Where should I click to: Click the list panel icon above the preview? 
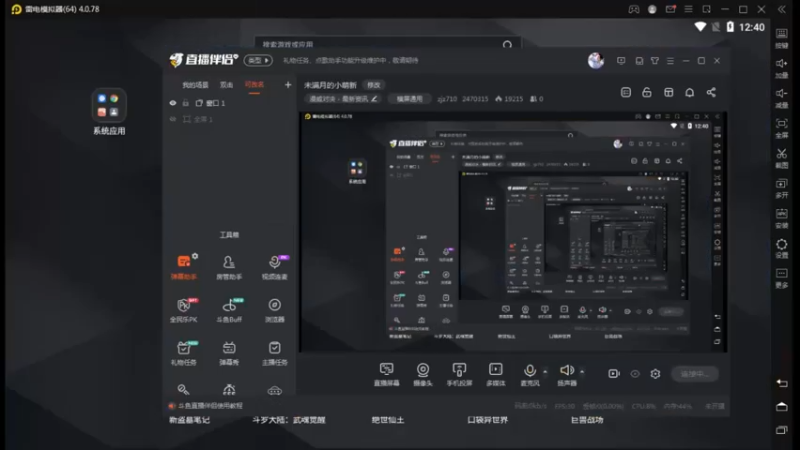626,92
